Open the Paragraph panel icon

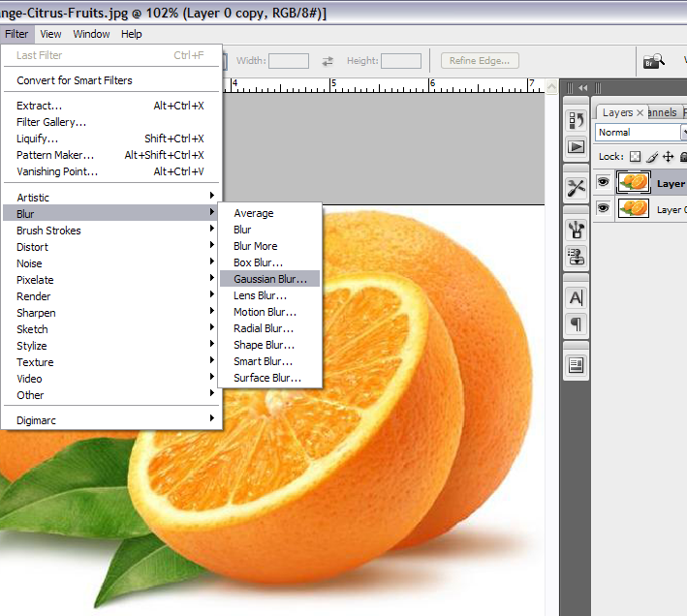[x=577, y=324]
